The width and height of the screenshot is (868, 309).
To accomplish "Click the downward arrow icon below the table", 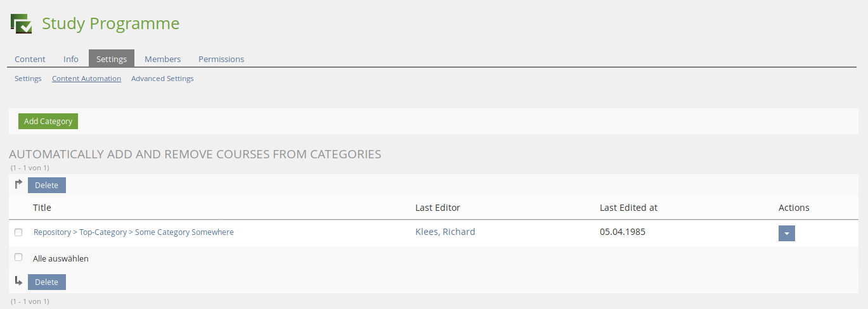I will tap(18, 281).
